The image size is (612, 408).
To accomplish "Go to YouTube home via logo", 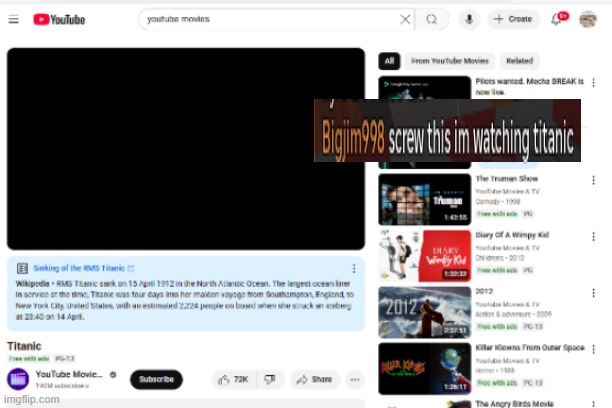I will click(59, 20).
